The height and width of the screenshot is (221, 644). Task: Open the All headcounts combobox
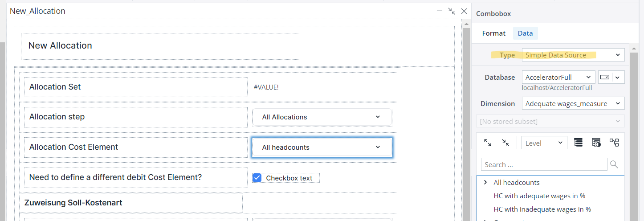tap(322, 147)
